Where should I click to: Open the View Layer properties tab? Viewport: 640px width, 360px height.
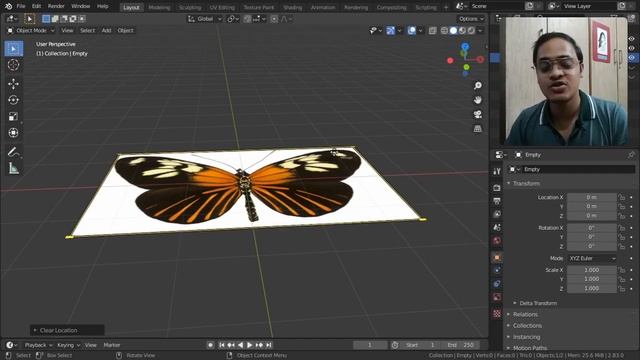click(x=497, y=214)
